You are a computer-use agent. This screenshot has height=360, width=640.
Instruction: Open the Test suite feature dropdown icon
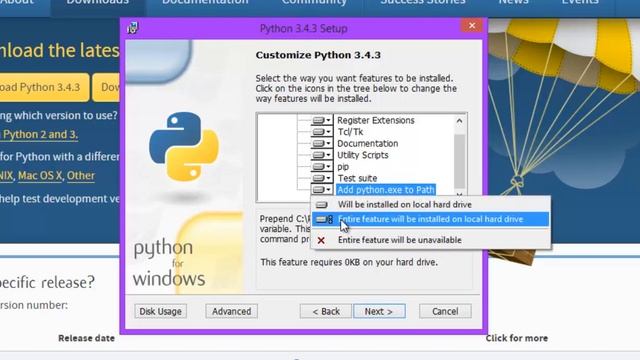[322, 178]
